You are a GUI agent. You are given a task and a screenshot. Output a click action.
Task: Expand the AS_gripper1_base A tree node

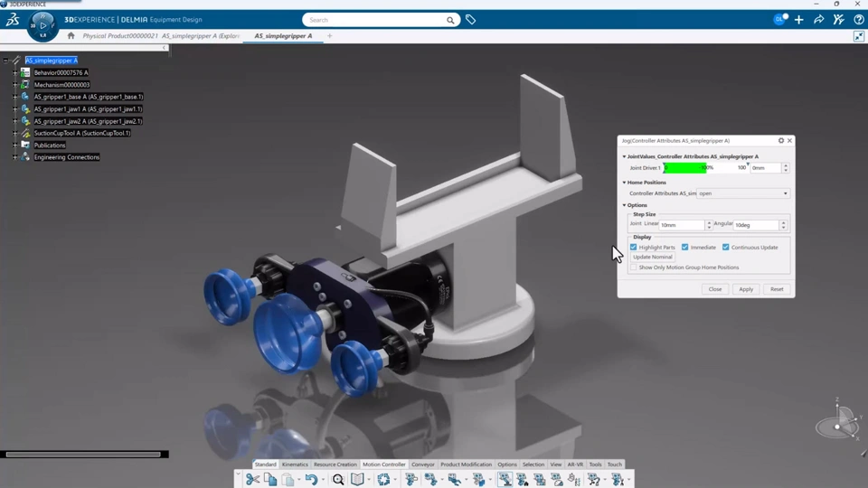coord(15,97)
